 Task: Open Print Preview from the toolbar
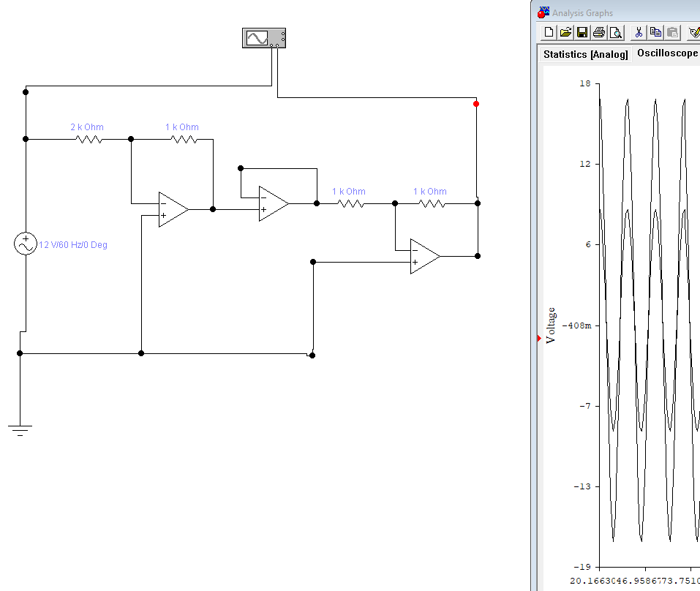[616, 32]
